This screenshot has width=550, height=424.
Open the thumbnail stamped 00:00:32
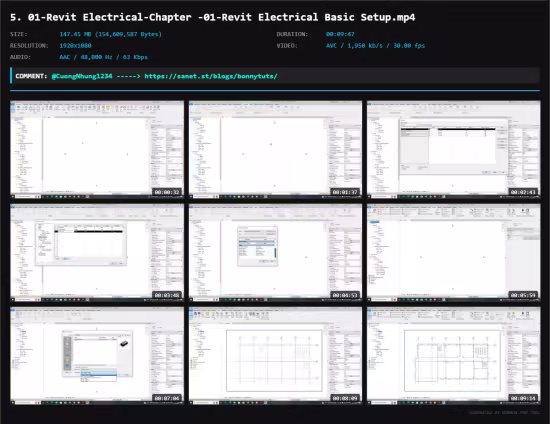97,150
